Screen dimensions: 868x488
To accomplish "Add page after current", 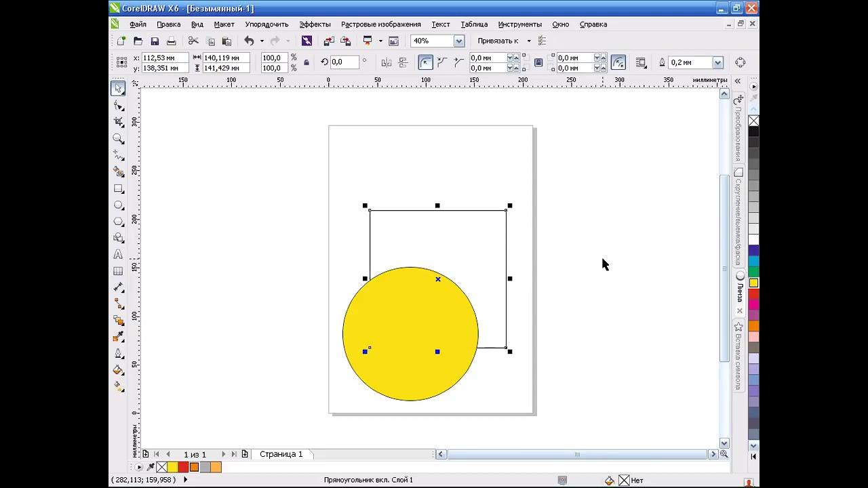I will (x=245, y=454).
